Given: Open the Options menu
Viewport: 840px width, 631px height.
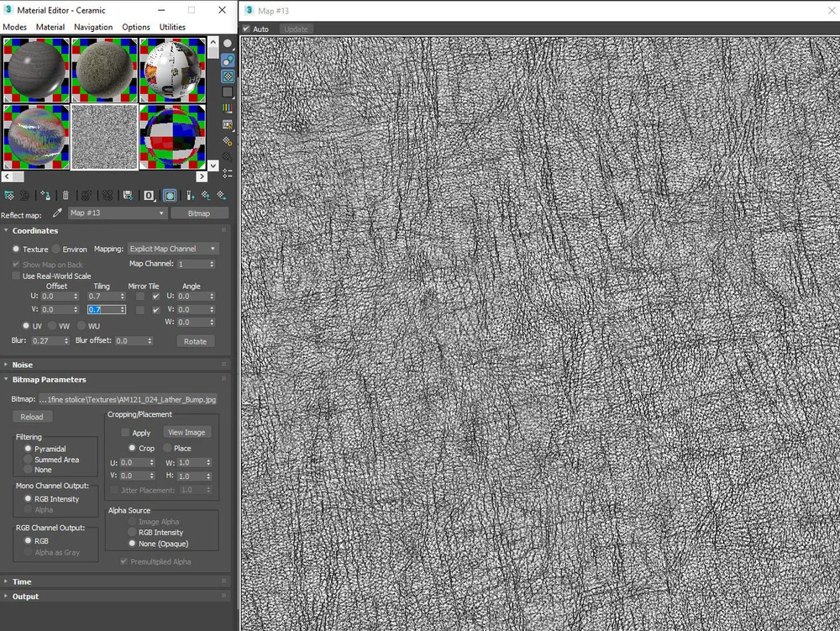Looking at the screenshot, I should click(135, 27).
